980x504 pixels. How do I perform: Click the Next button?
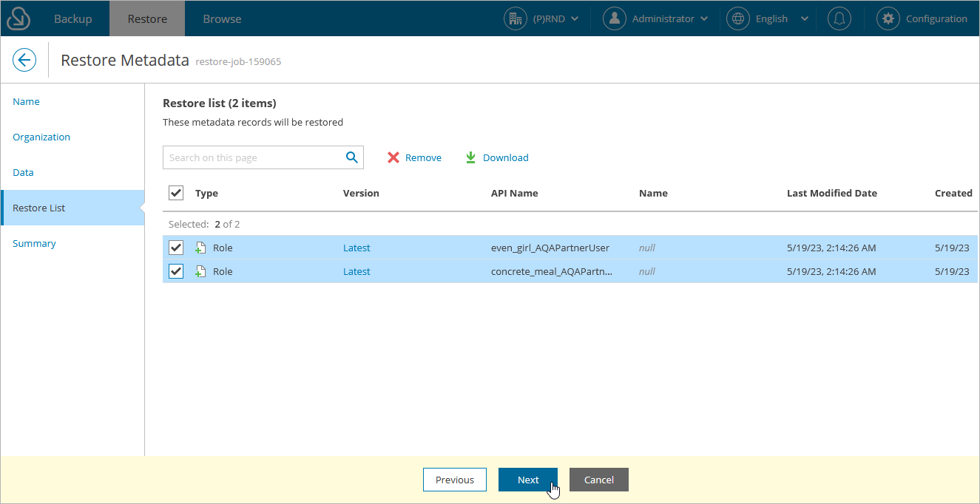pyautogui.click(x=528, y=480)
